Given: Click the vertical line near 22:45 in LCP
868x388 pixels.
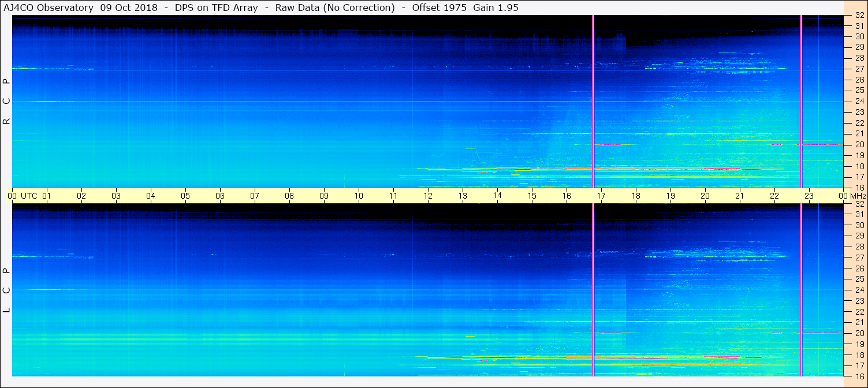Looking at the screenshot, I should click(x=801, y=290).
